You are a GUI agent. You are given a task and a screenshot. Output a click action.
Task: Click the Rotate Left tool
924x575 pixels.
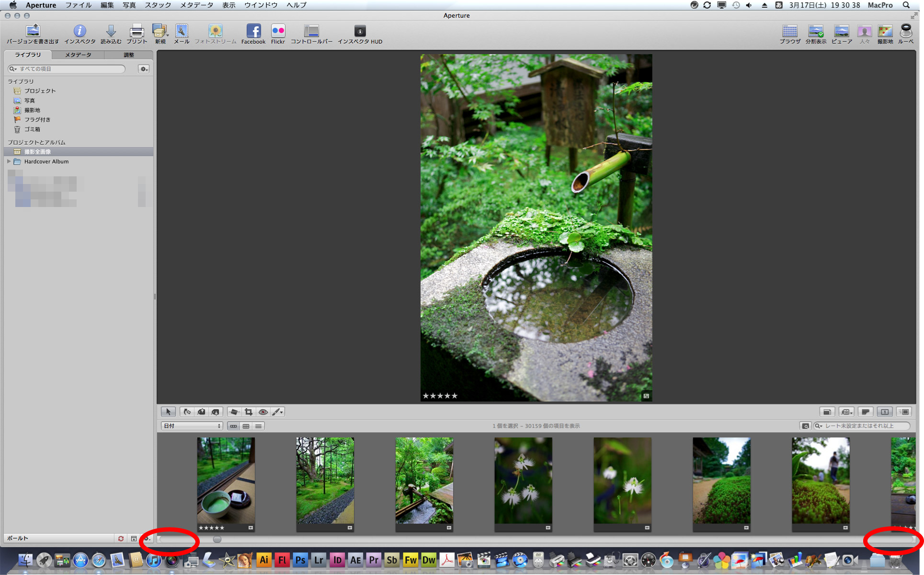click(187, 412)
